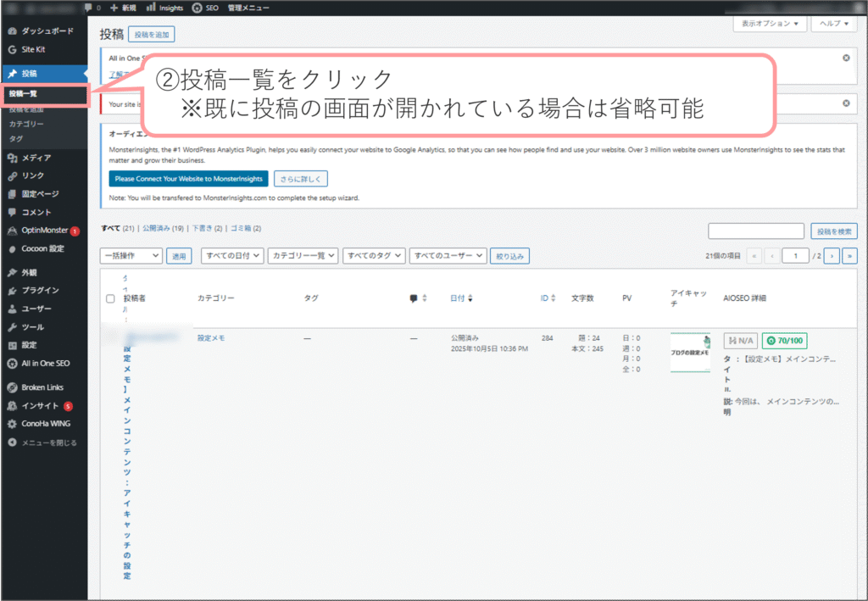Open the Dashboard icon in sidebar
Viewport: 868px width, 601px height.
(12, 31)
